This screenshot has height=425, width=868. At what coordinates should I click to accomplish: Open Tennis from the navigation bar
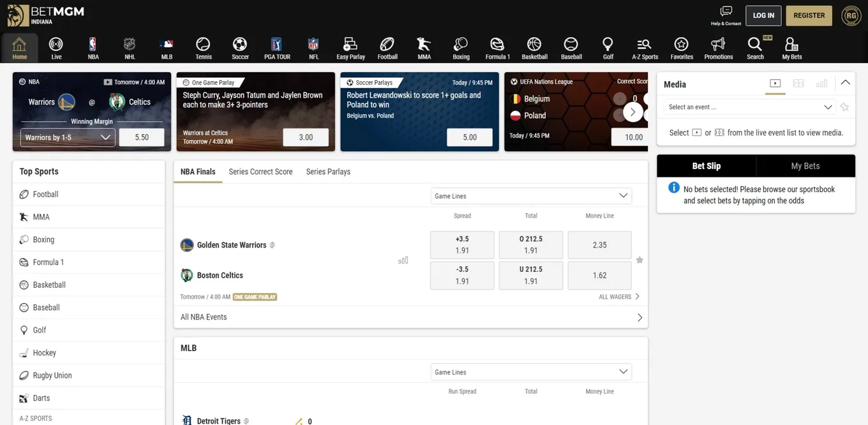(203, 48)
